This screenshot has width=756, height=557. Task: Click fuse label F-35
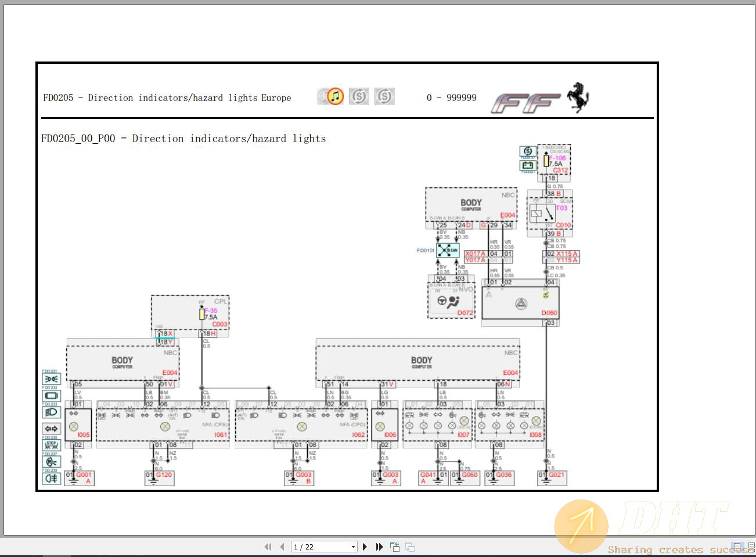[211, 311]
